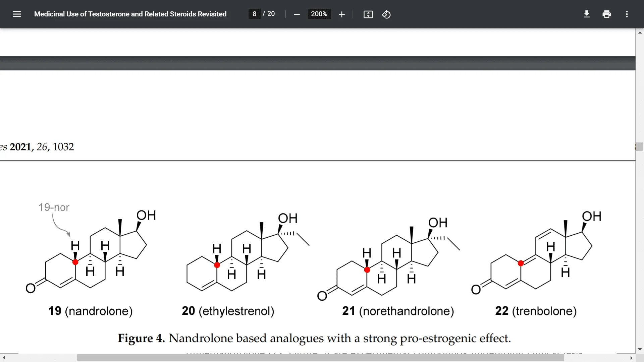
Task: Download the PDF file
Action: (x=586, y=14)
